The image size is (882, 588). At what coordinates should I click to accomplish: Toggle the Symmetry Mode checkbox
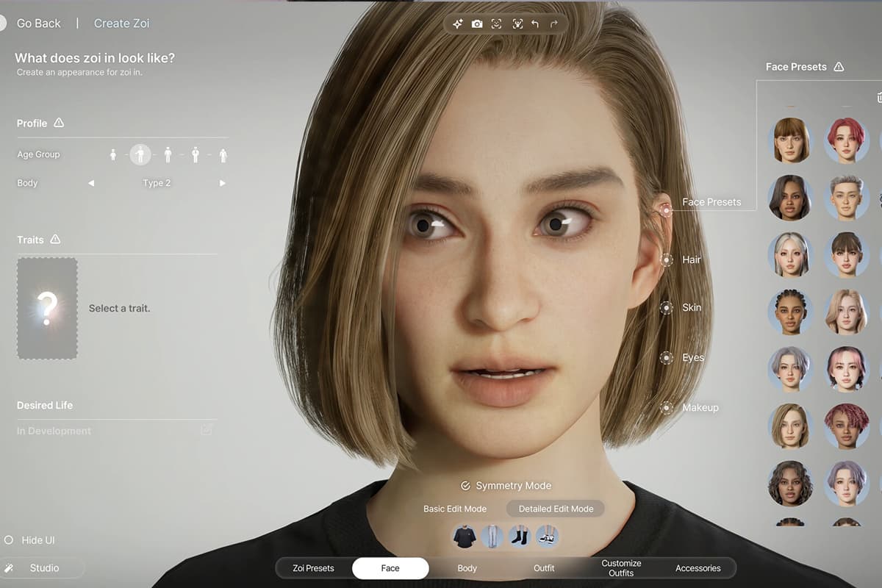(x=465, y=486)
